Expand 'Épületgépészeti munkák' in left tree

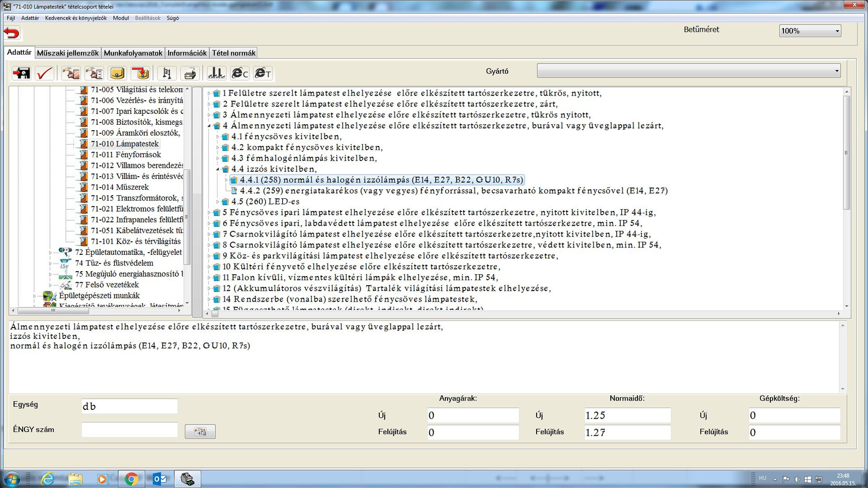point(35,296)
